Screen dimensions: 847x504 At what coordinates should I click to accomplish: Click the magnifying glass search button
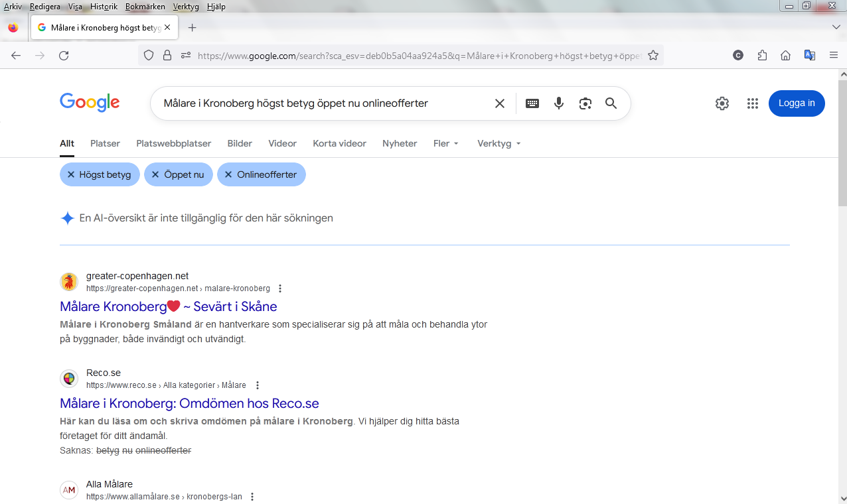pyautogui.click(x=611, y=103)
